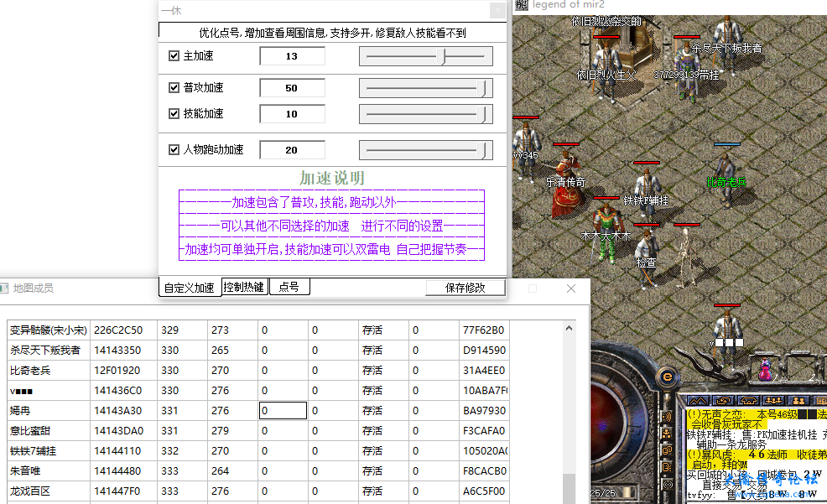This screenshot has width=827, height=504.
Task: Click the address cell 141436C0
Action: click(x=124, y=391)
